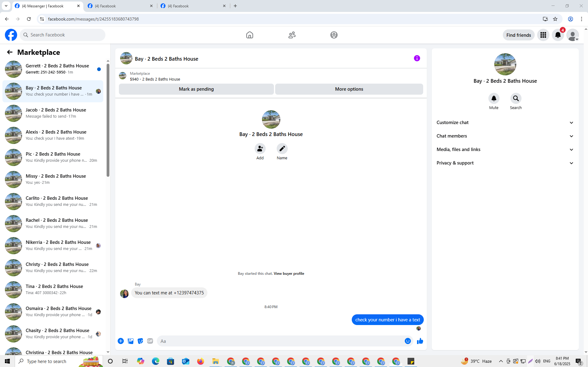Screen dimensions: 588x367
Task: Click Bay's house thumbnail in right panel
Action: click(505, 64)
